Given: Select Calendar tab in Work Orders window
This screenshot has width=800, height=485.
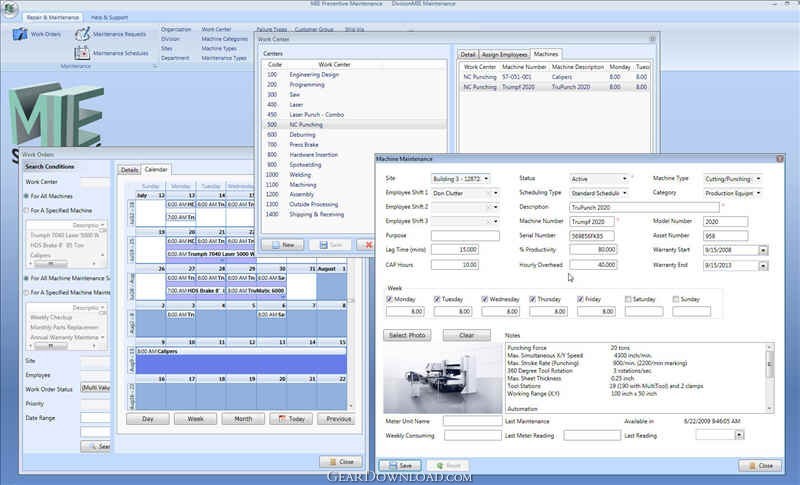Looking at the screenshot, I should point(156,169).
